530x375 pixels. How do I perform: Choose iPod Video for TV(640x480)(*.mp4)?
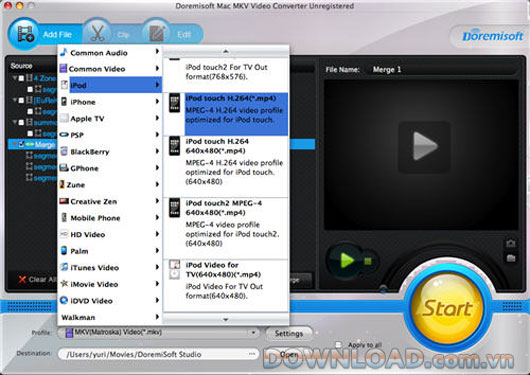click(x=226, y=286)
